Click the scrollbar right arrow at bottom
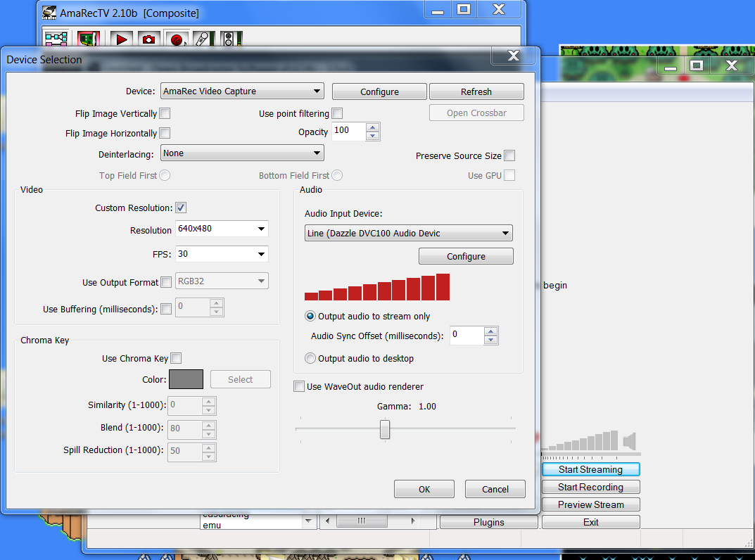Viewport: 755px width, 560px height. [x=412, y=521]
